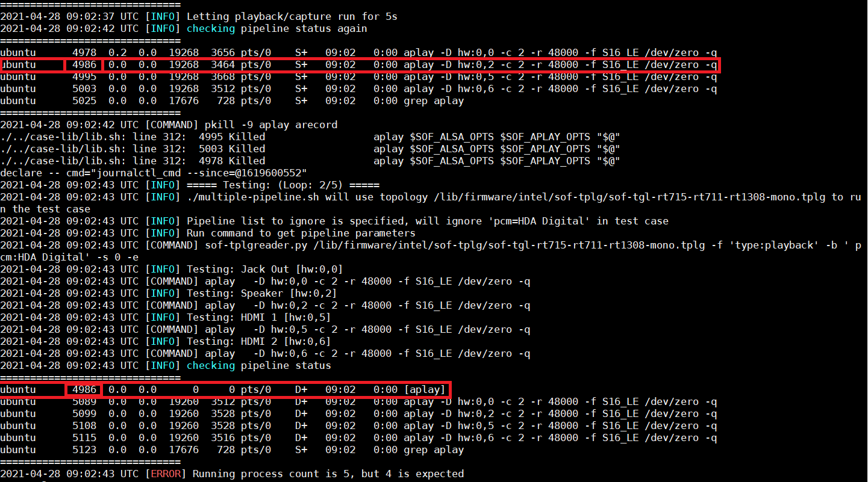Click the D+ state in the [aplay] row

(x=301, y=390)
